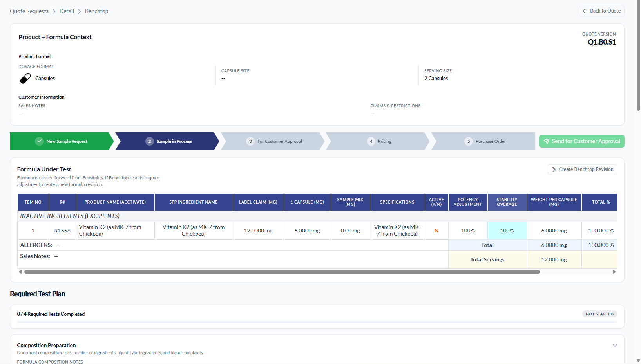Click the Benchtop breadcrumb
Screen dimensions: 641x364
pyautogui.click(x=96, y=11)
